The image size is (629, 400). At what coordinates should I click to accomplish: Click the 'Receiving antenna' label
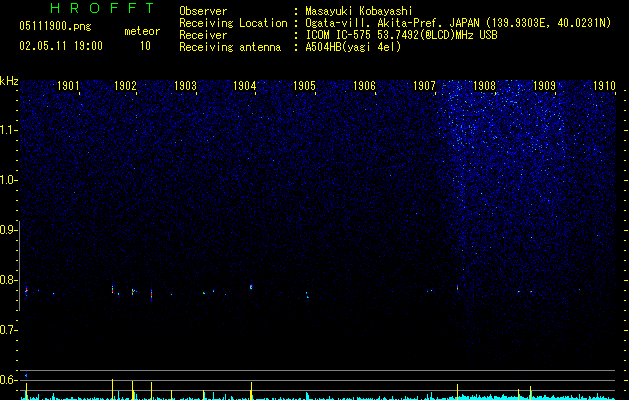(230, 47)
